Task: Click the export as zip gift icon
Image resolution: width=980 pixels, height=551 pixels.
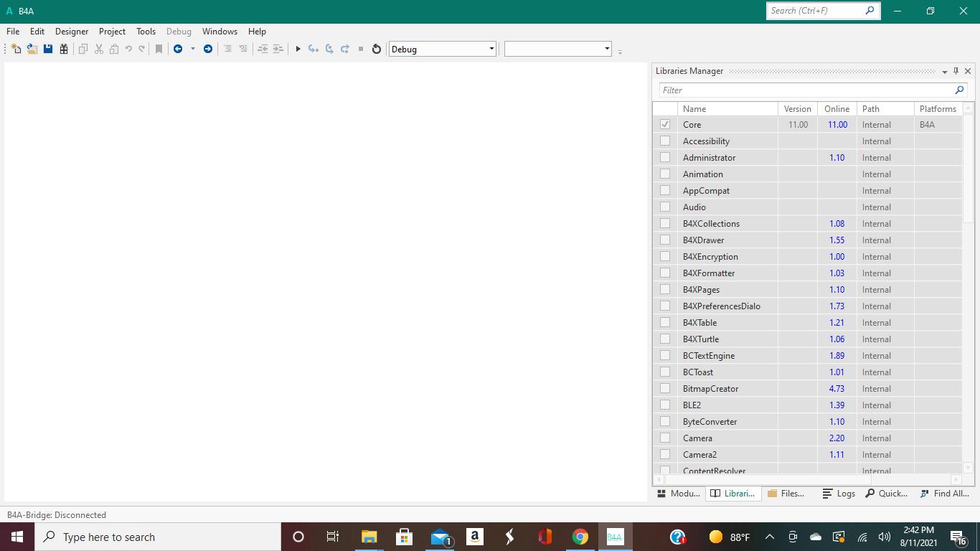Action: pyautogui.click(x=64, y=49)
